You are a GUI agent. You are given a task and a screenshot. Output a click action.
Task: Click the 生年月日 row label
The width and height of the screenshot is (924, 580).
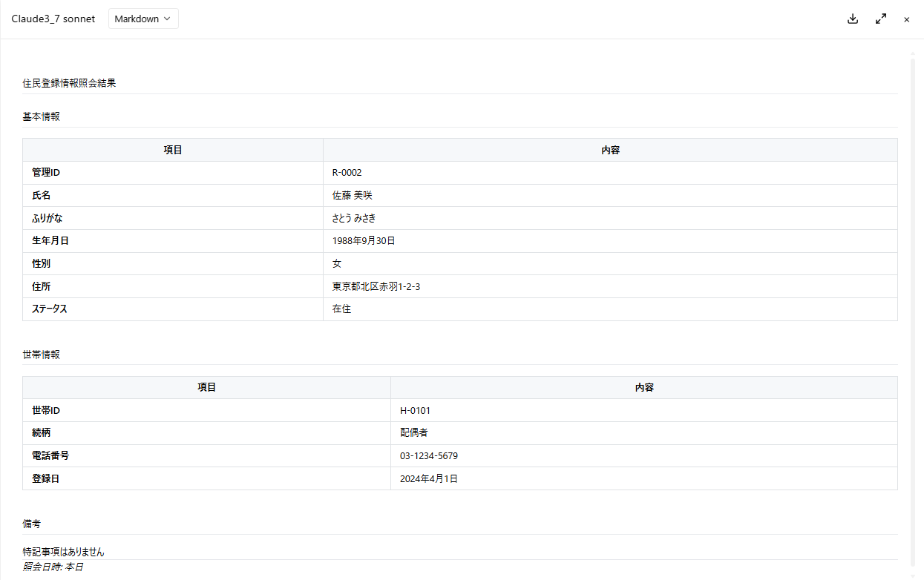click(x=50, y=241)
